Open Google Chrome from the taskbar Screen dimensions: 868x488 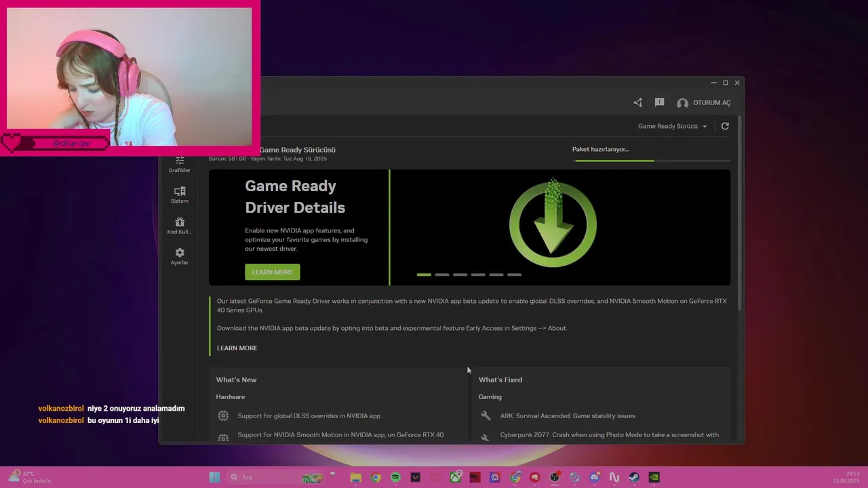pos(376,477)
